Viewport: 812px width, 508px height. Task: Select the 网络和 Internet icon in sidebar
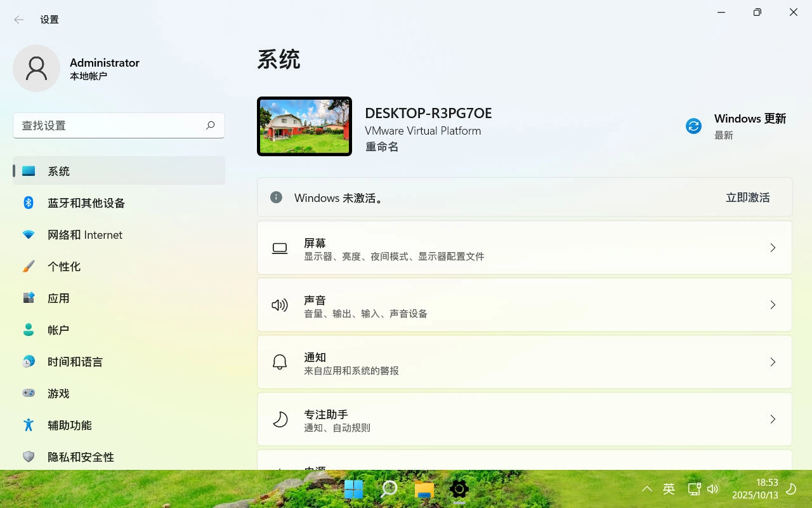click(28, 234)
